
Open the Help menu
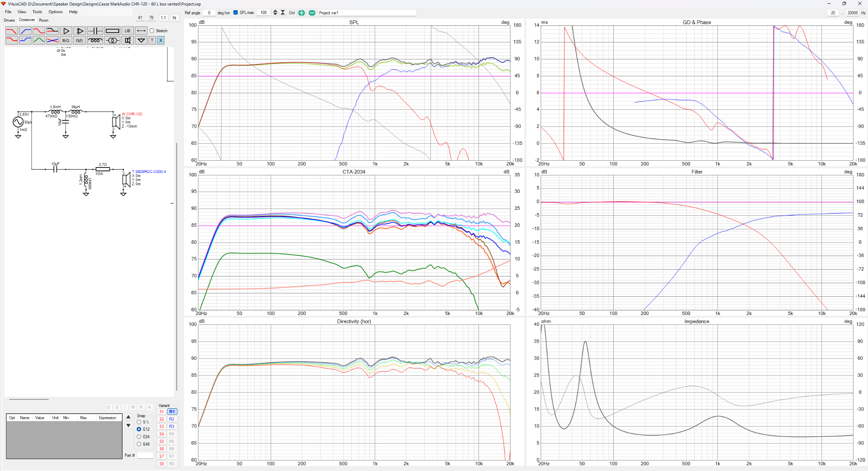click(x=73, y=12)
